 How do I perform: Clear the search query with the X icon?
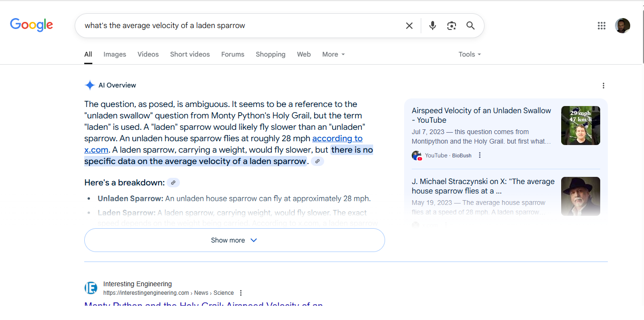pyautogui.click(x=409, y=25)
